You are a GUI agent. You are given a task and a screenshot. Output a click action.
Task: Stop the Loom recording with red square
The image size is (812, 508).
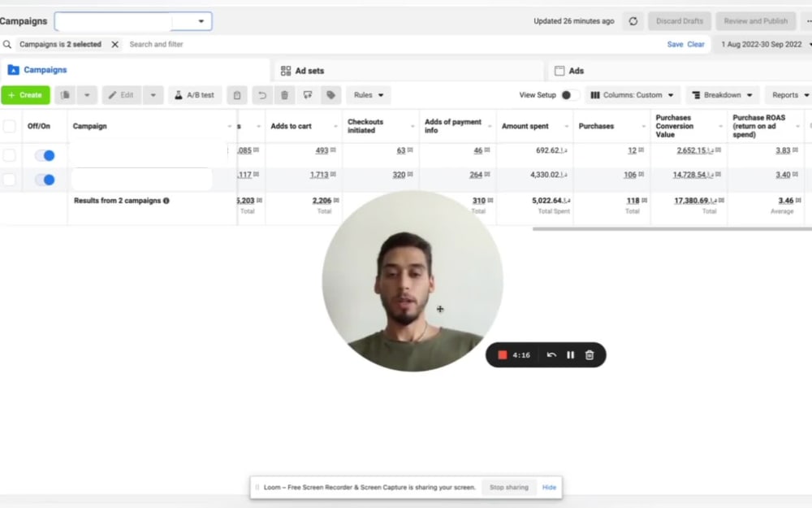coord(502,355)
